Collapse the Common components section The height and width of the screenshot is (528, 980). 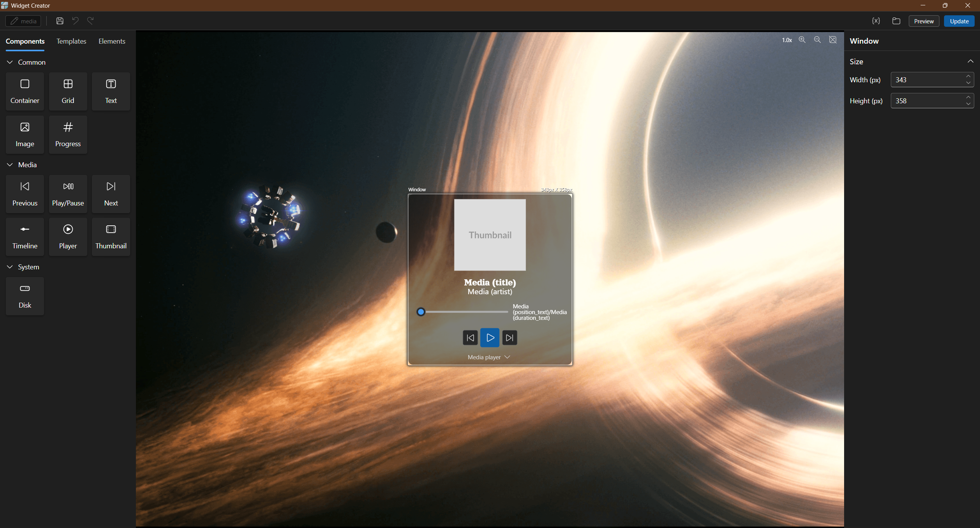pos(9,62)
